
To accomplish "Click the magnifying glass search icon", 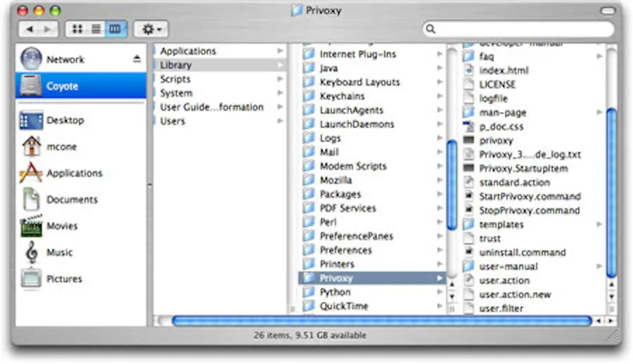I will tap(430, 29).
